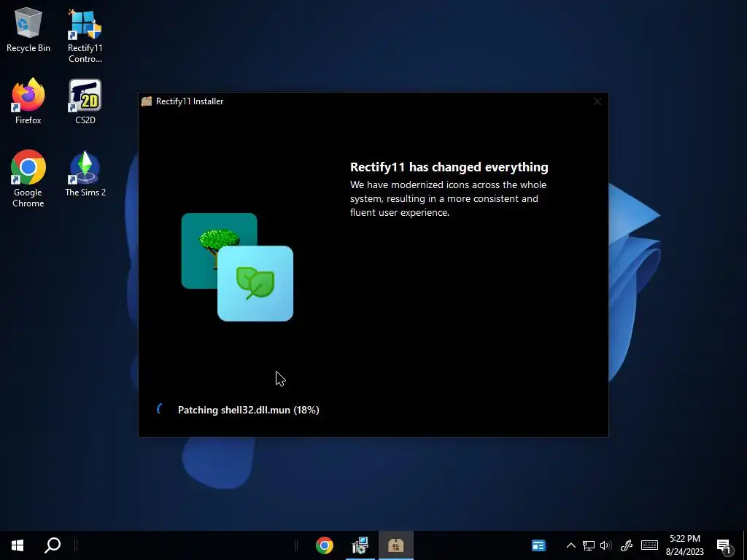This screenshot has width=747, height=560.
Task: Launch Firefox from the desktop
Action: click(28, 101)
